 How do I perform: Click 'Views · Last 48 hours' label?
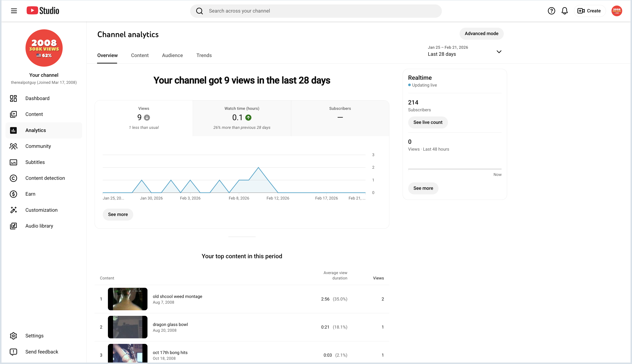(x=429, y=149)
